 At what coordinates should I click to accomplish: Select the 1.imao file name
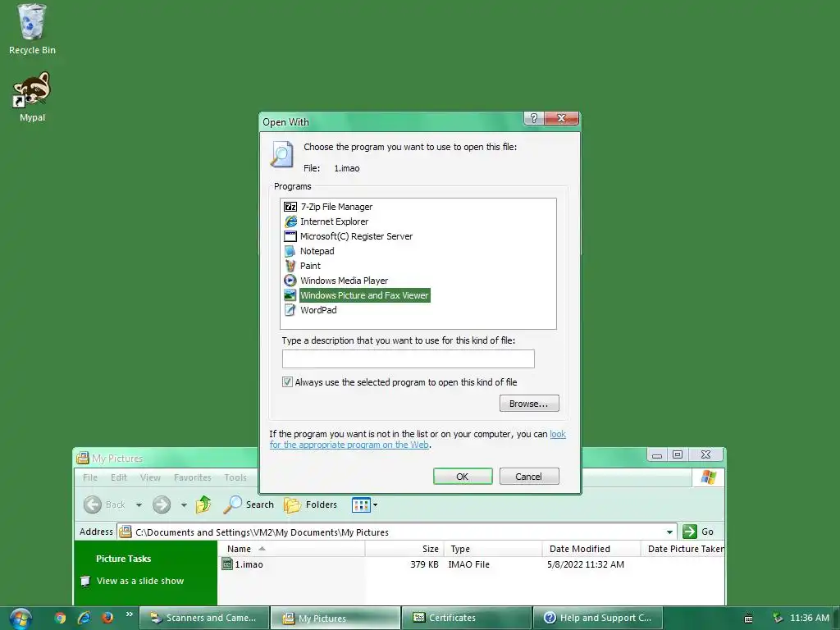[249, 564]
